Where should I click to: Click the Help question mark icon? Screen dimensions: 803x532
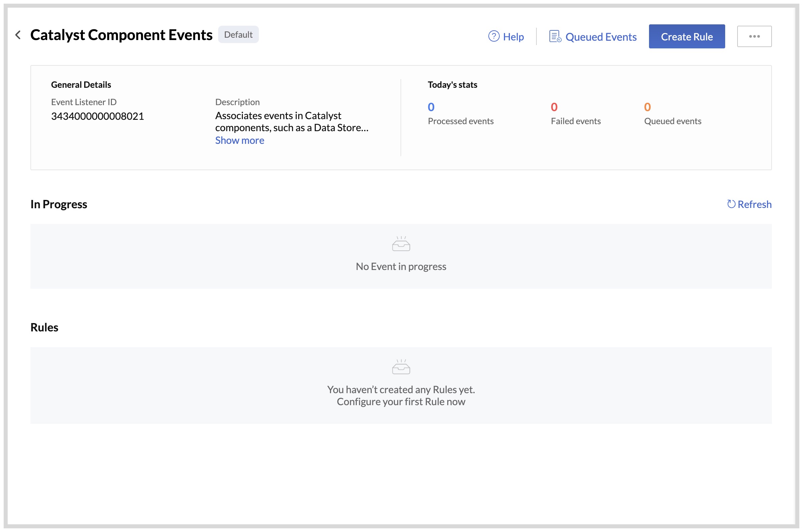coord(494,36)
